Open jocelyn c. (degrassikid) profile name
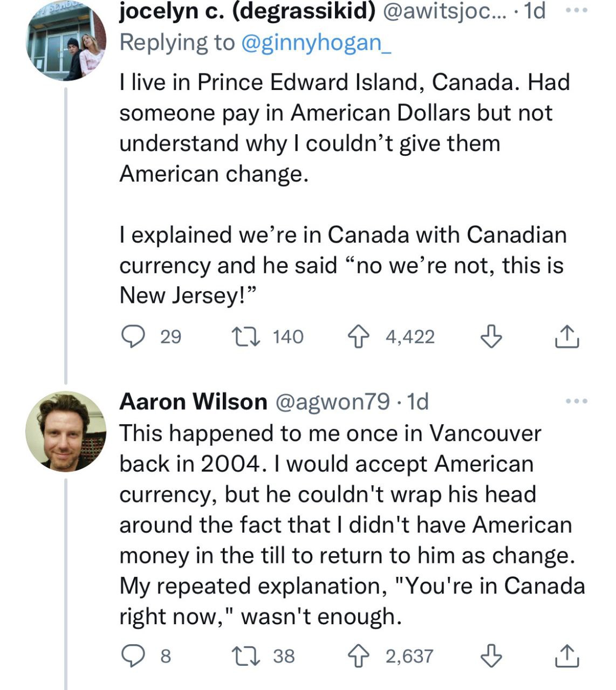The width and height of the screenshot is (616, 690). pos(247,12)
